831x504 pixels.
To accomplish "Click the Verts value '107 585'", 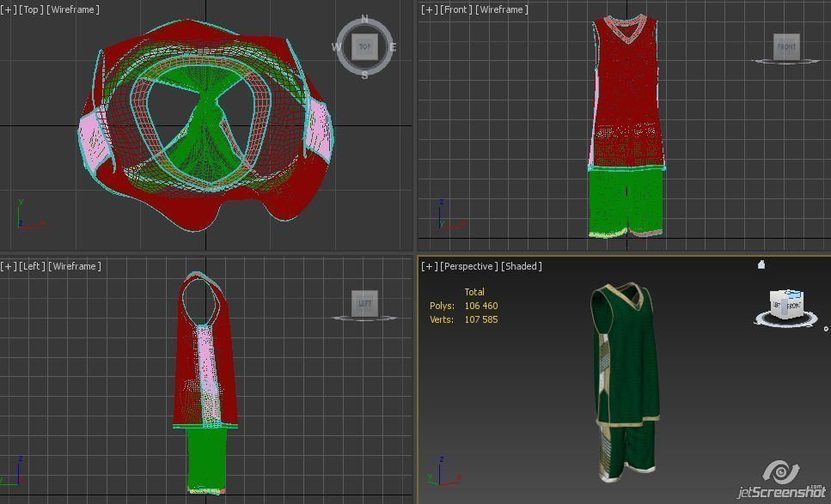I will click(481, 319).
